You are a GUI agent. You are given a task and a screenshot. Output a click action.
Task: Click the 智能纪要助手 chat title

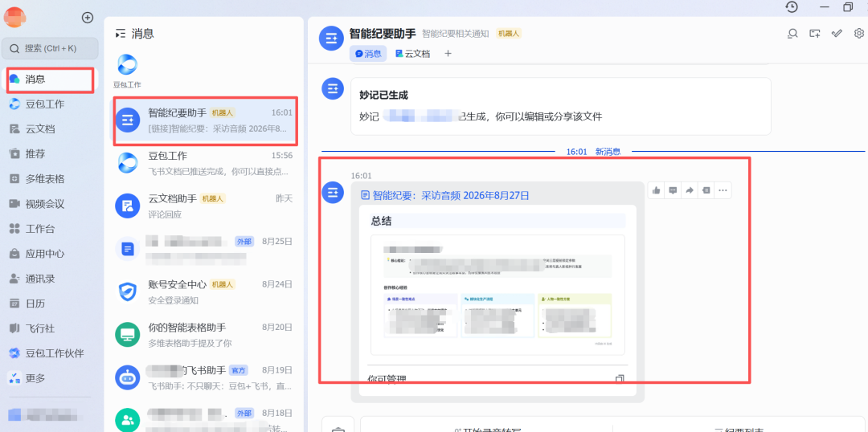tap(383, 33)
